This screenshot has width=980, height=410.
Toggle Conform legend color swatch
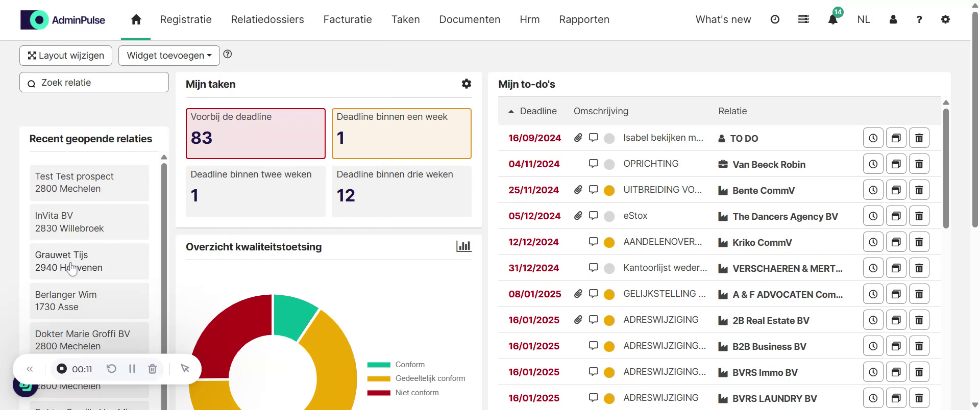coord(379,365)
